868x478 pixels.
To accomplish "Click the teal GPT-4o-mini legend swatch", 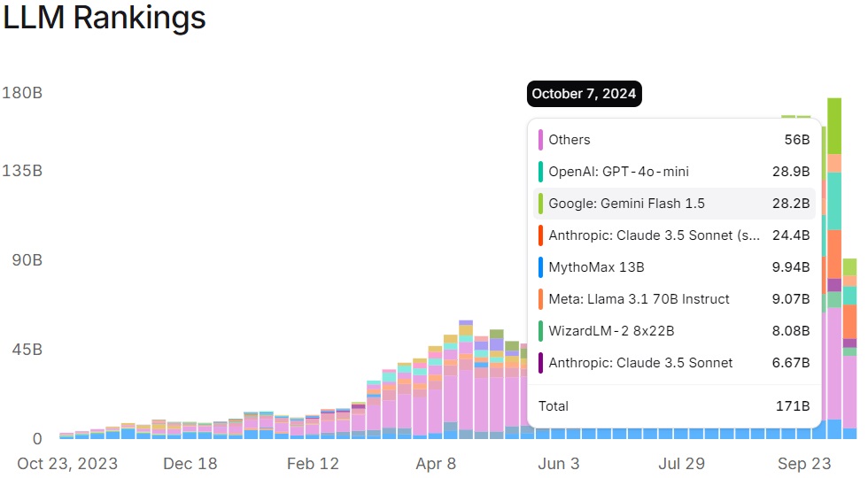I will pos(540,172).
